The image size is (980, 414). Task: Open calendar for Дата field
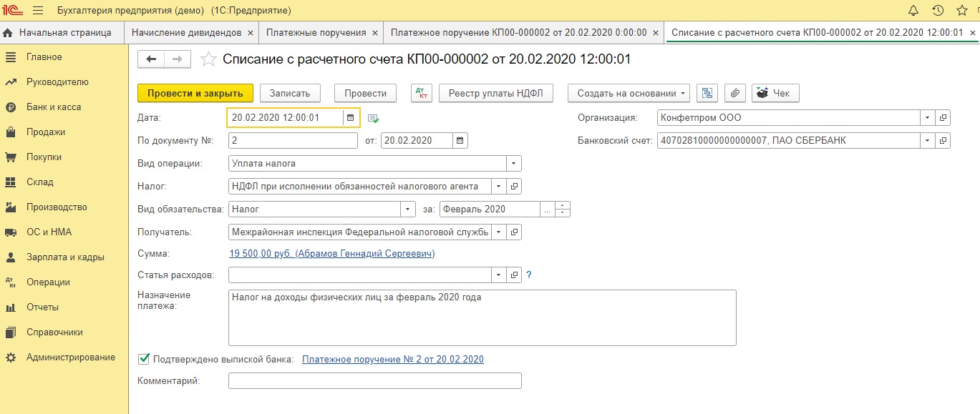click(351, 117)
